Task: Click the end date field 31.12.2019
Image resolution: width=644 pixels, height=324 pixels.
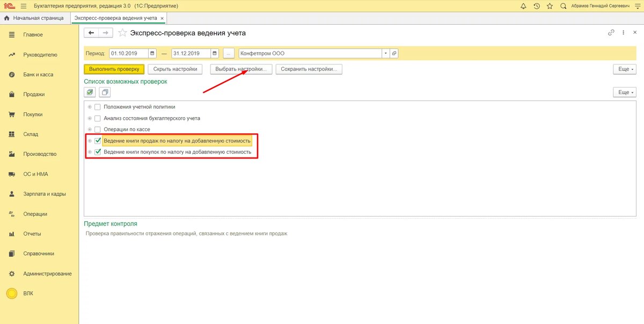Action: click(191, 53)
